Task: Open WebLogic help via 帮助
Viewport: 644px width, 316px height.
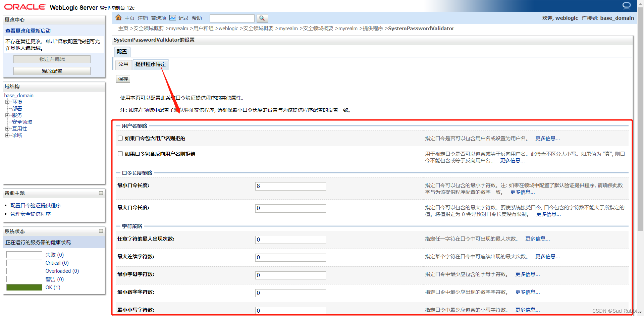Action: click(x=197, y=18)
